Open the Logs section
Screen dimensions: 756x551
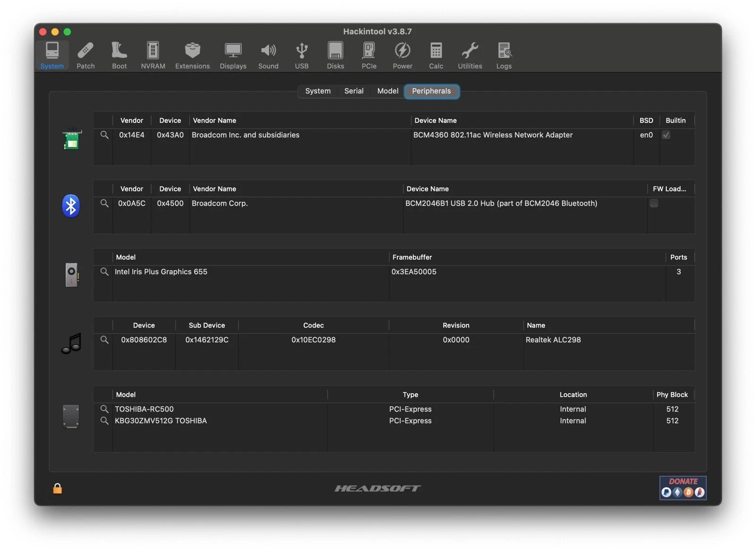[x=504, y=55]
